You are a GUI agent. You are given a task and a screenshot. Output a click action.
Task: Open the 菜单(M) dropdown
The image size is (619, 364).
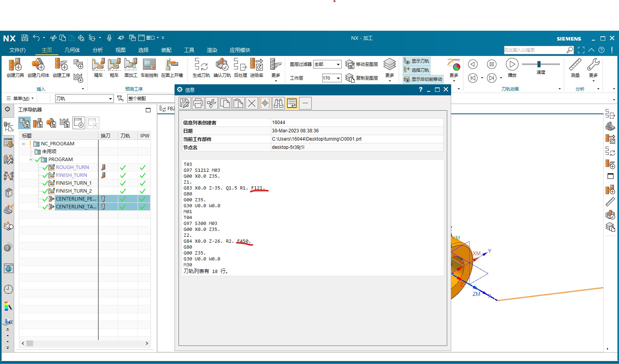(20, 98)
